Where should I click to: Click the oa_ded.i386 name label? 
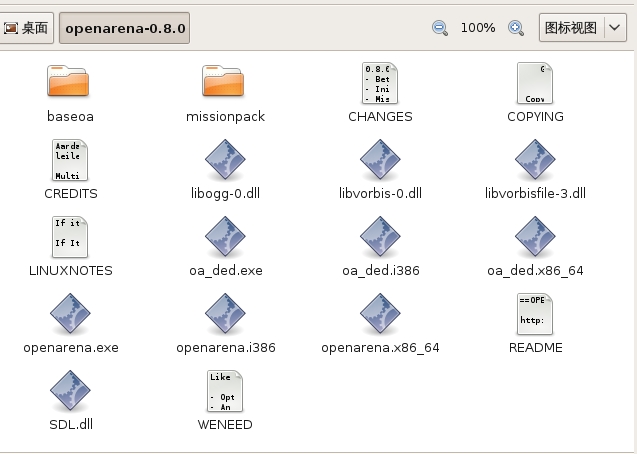pos(381,270)
